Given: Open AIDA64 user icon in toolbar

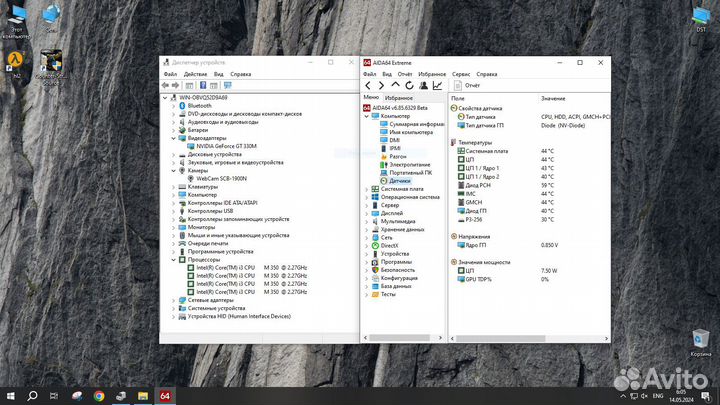Looking at the screenshot, I should (x=423, y=85).
